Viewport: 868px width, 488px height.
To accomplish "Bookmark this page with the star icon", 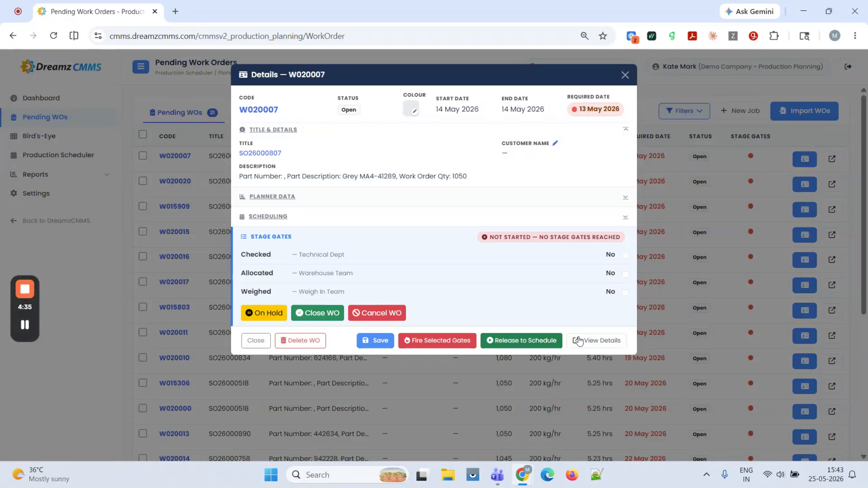I will tap(603, 36).
